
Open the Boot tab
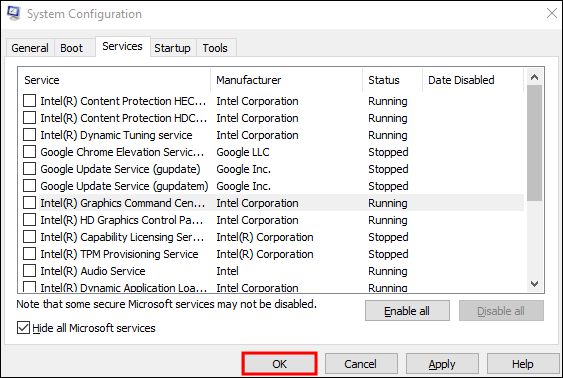71,48
